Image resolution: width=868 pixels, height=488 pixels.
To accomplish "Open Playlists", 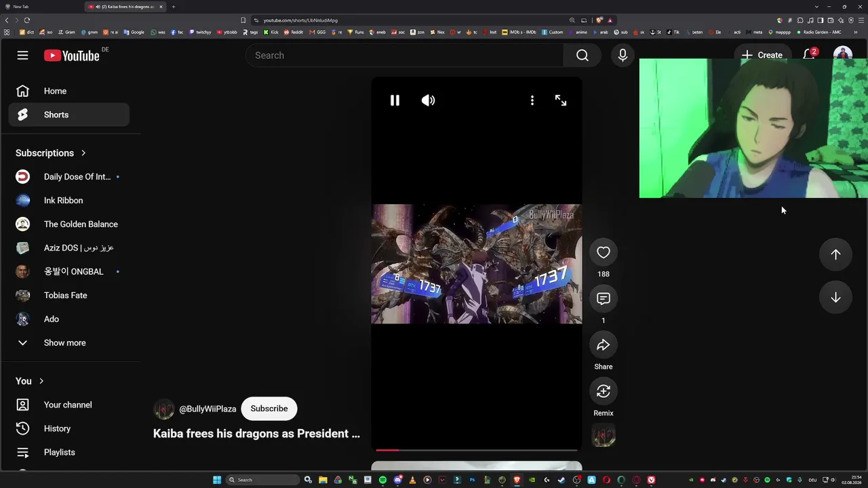I will tap(69, 452).
